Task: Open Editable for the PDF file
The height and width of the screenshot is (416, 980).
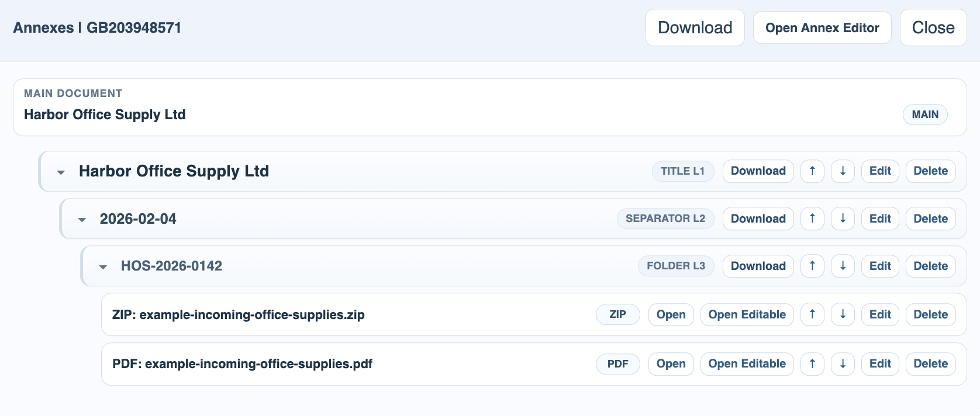Action: point(747,363)
